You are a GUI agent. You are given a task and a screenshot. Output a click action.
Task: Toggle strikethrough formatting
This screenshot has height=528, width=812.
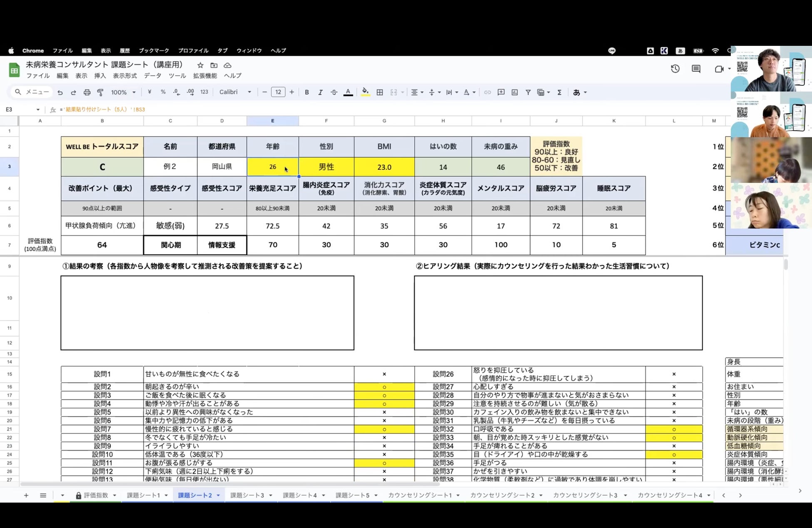[334, 92]
